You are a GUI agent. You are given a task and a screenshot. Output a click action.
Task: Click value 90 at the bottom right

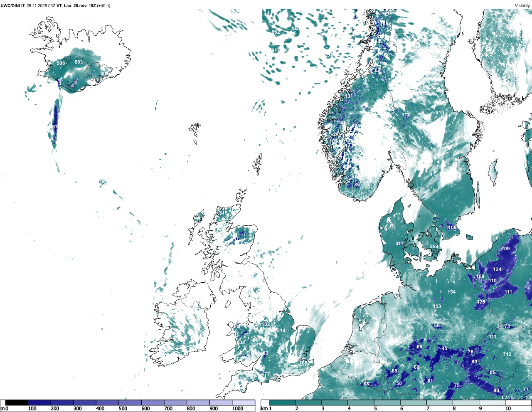click(x=496, y=390)
